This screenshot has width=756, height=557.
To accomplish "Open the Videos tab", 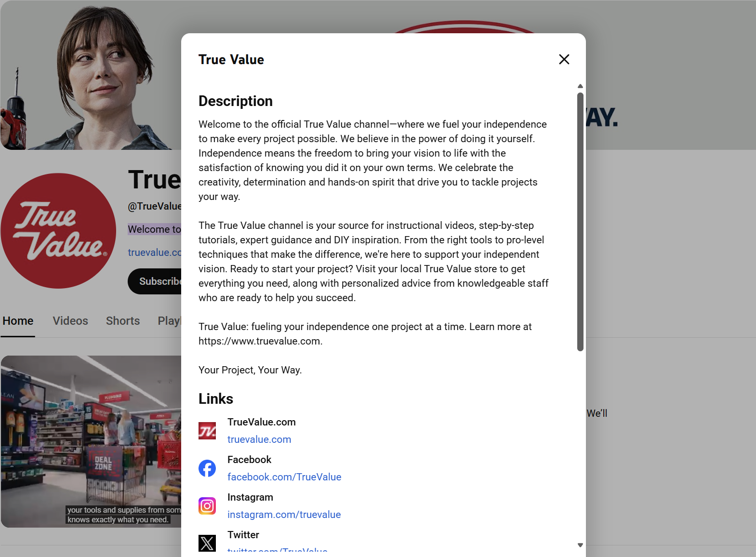I will pos(70,321).
